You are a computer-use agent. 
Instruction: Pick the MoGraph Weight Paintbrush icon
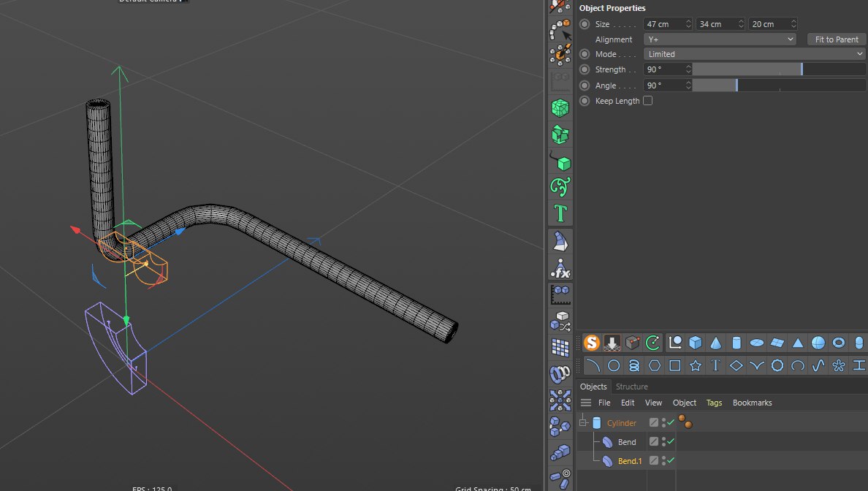tap(560, 55)
